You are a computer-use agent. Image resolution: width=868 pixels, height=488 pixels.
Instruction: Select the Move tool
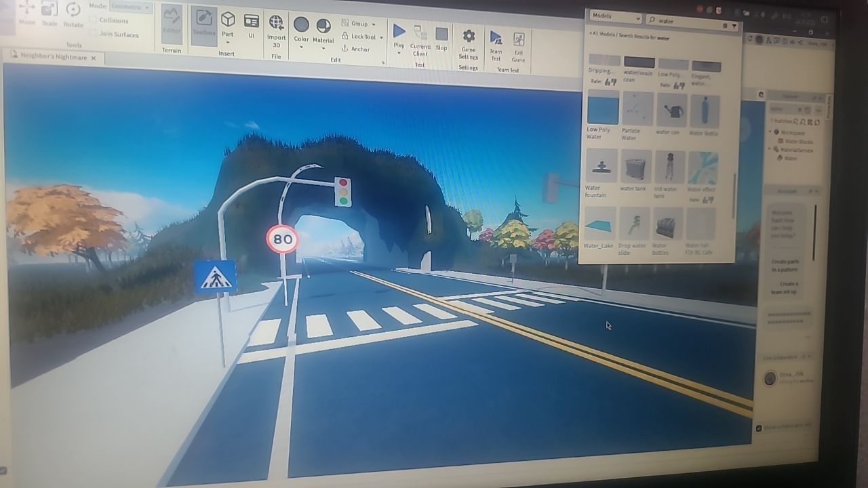pyautogui.click(x=26, y=14)
